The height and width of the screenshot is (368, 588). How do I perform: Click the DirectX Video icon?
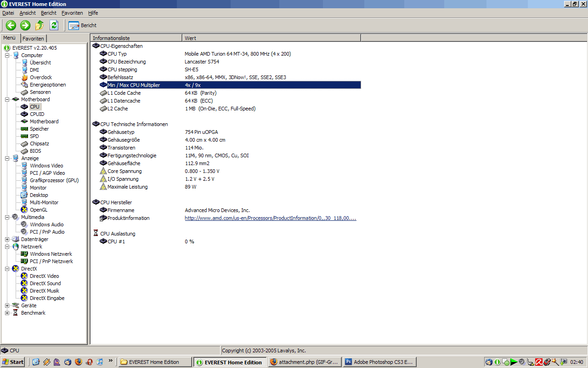pos(24,276)
